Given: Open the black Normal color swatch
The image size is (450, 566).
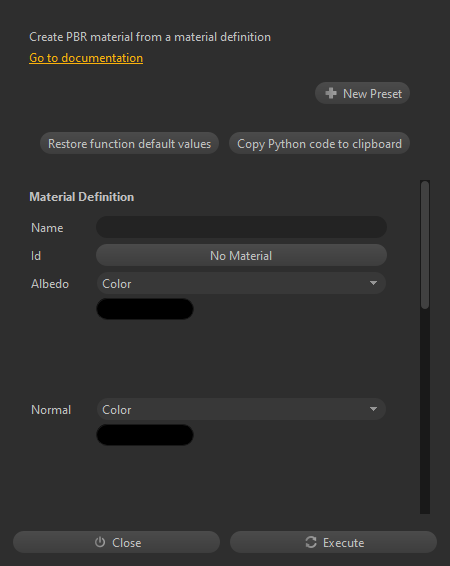Looking at the screenshot, I should pos(145,435).
